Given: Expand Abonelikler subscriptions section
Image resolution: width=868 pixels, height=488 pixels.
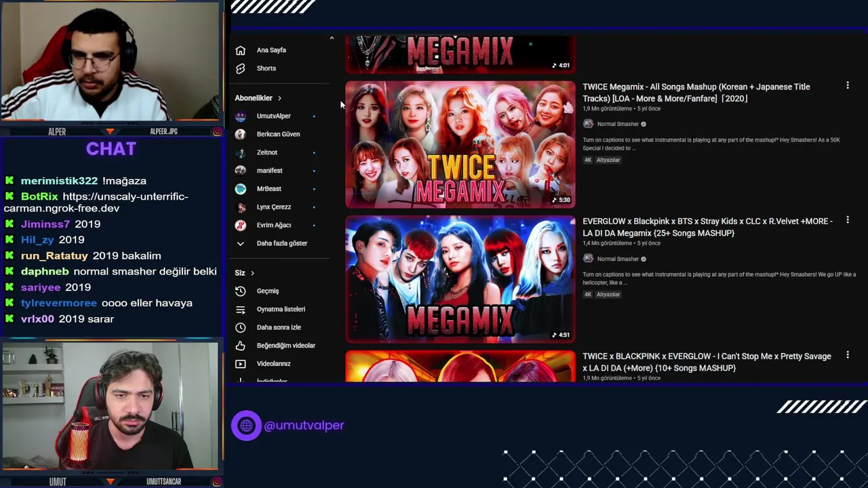Looking at the screenshot, I should tap(258, 98).
